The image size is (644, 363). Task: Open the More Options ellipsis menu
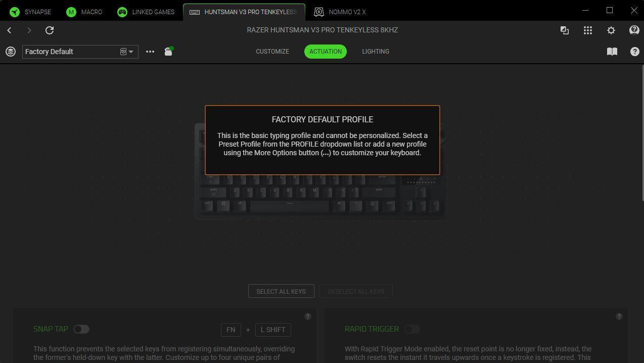click(x=150, y=52)
